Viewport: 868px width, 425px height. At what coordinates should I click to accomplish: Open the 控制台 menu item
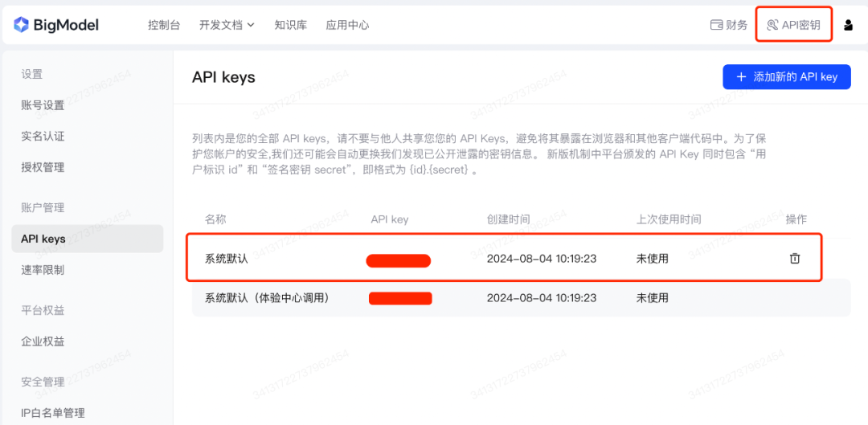pos(164,25)
